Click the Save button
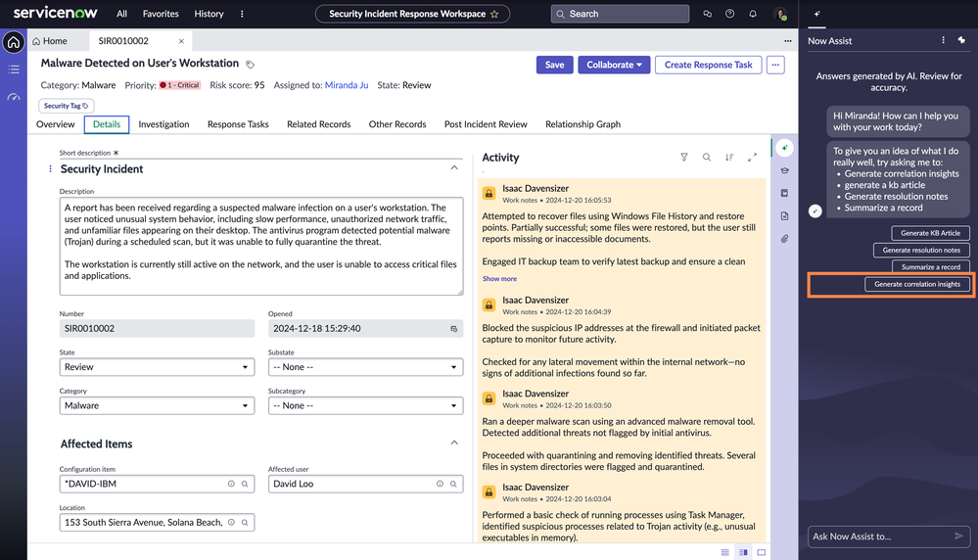 tap(554, 65)
